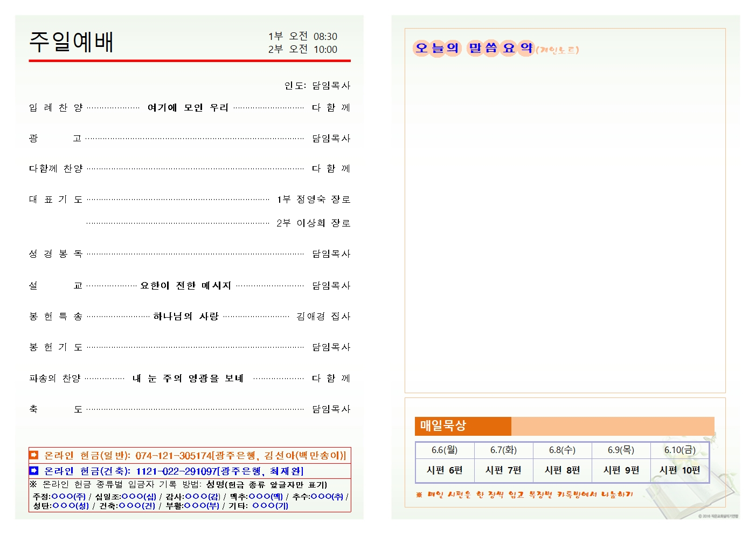Viewport: 756px width, 535px height.
Task: Select the 2부 오전 10:00 service time
Action: pos(302,50)
